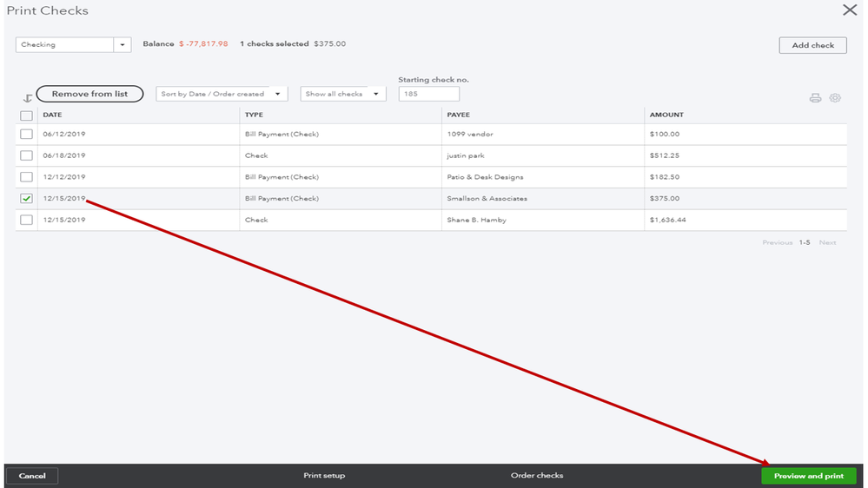The width and height of the screenshot is (868, 488).
Task: Check the box for justin park row
Action: 26,155
